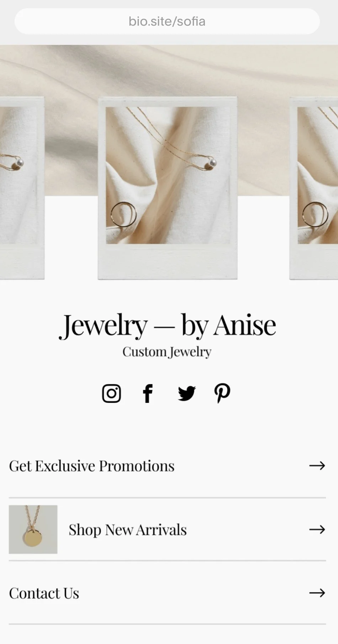
Task: Select the gold pendant necklace thumbnail
Action: tap(33, 529)
